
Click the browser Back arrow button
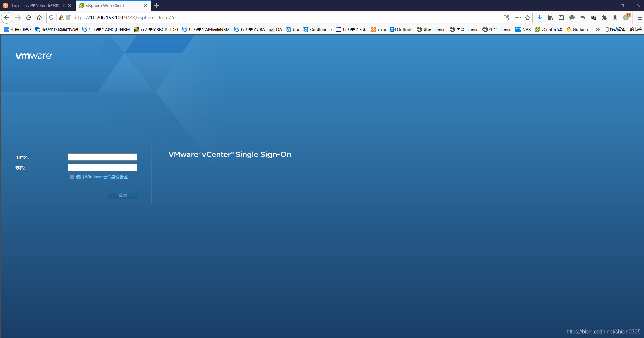tap(7, 18)
